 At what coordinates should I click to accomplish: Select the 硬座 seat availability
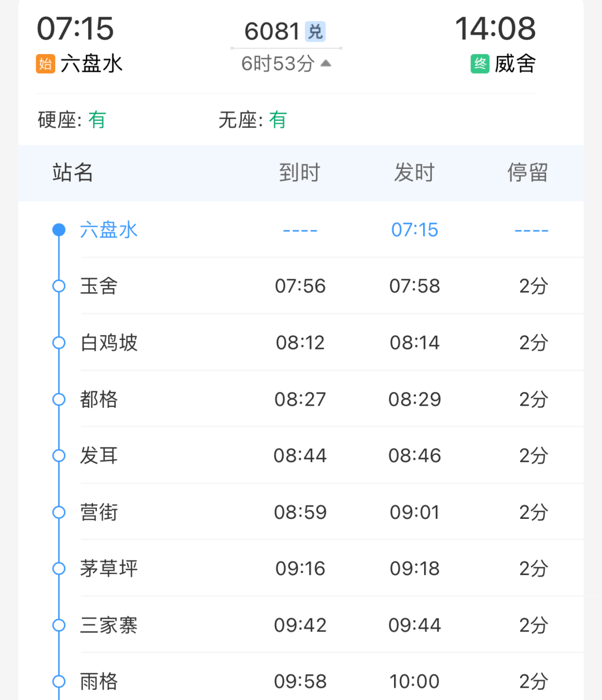click(x=72, y=120)
